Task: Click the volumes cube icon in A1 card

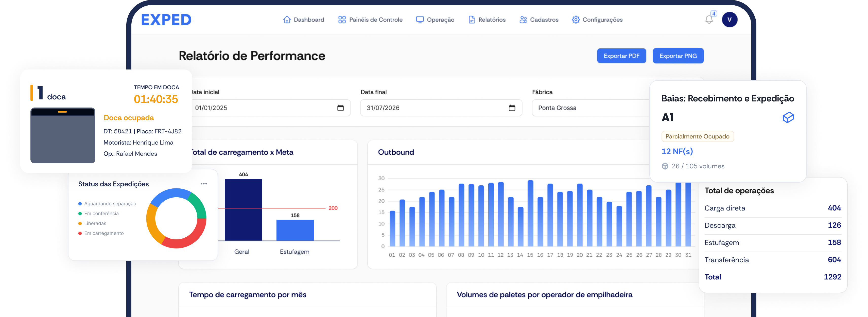Action: [665, 166]
